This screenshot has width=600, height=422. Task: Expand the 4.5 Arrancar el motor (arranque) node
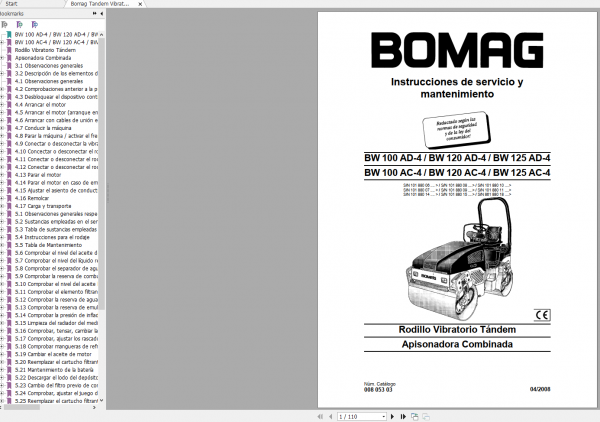[2, 112]
